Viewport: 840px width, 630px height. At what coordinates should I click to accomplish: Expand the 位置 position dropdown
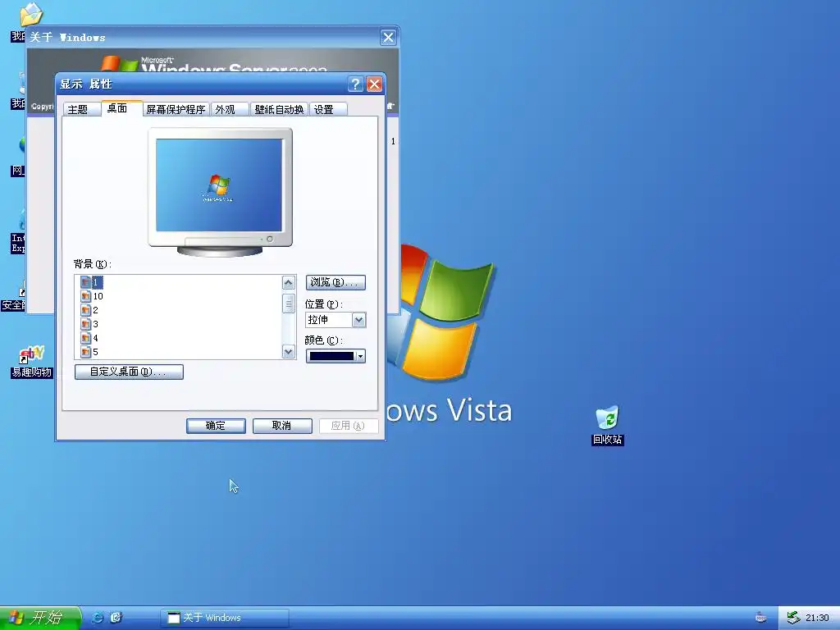pos(359,320)
